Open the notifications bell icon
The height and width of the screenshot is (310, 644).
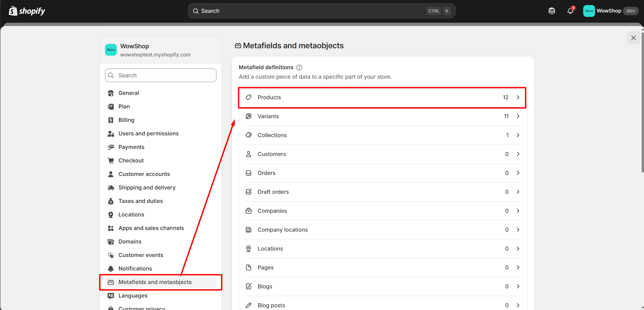tap(570, 11)
